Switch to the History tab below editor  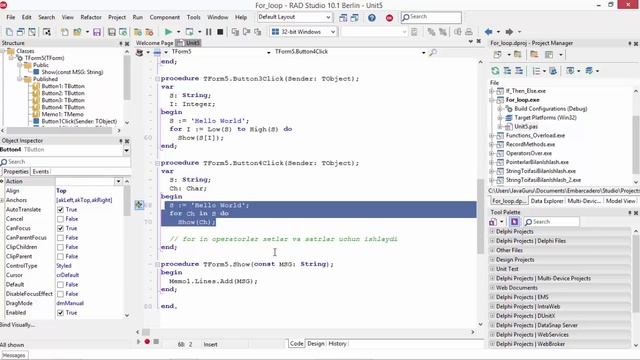[x=337, y=344]
